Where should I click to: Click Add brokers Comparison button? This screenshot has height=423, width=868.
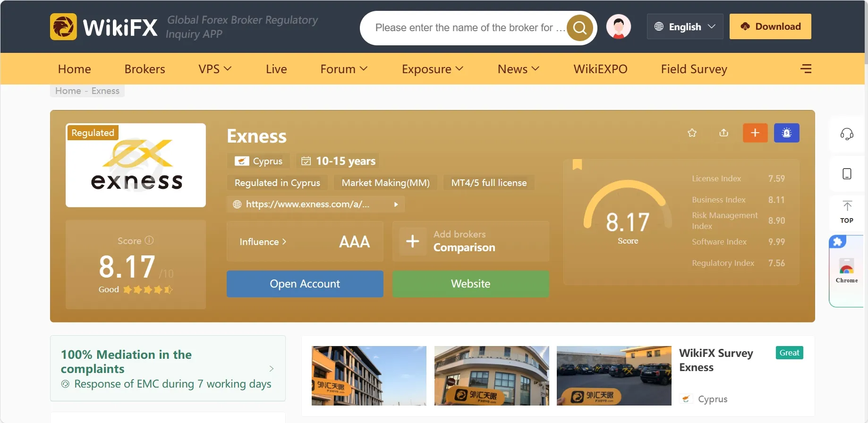point(471,242)
